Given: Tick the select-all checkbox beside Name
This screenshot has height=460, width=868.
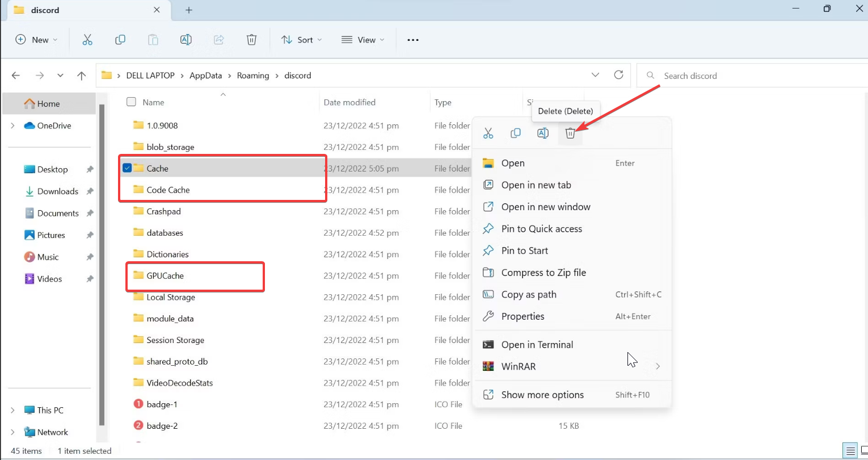Looking at the screenshot, I should pyautogui.click(x=131, y=102).
